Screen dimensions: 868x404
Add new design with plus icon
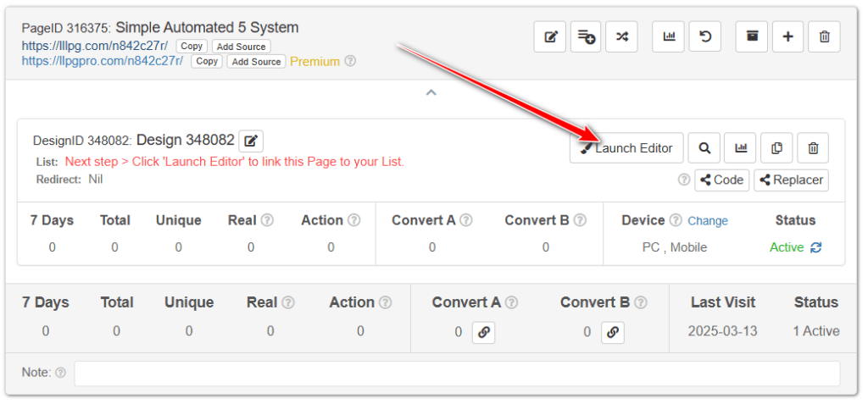coord(787,37)
